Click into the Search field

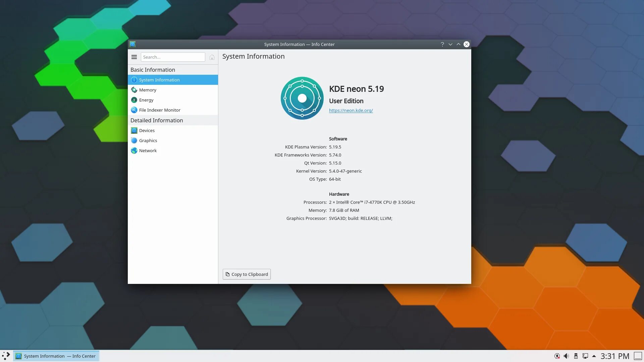173,57
